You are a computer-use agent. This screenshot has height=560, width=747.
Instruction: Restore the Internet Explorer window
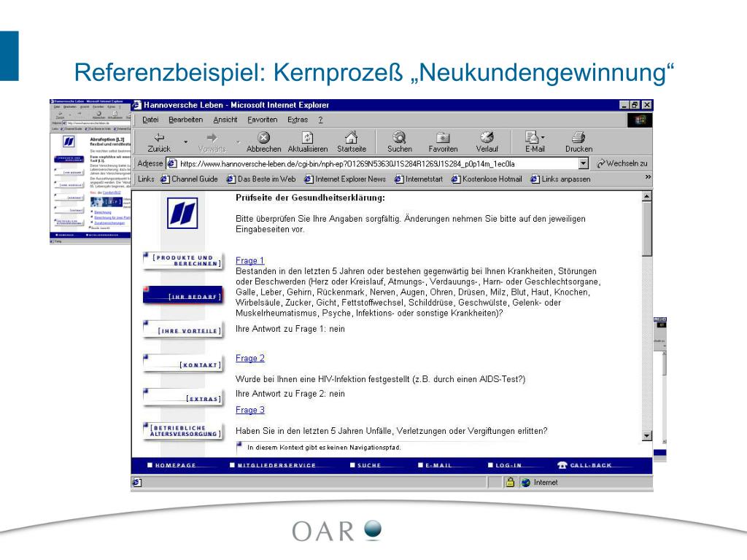tap(635, 105)
